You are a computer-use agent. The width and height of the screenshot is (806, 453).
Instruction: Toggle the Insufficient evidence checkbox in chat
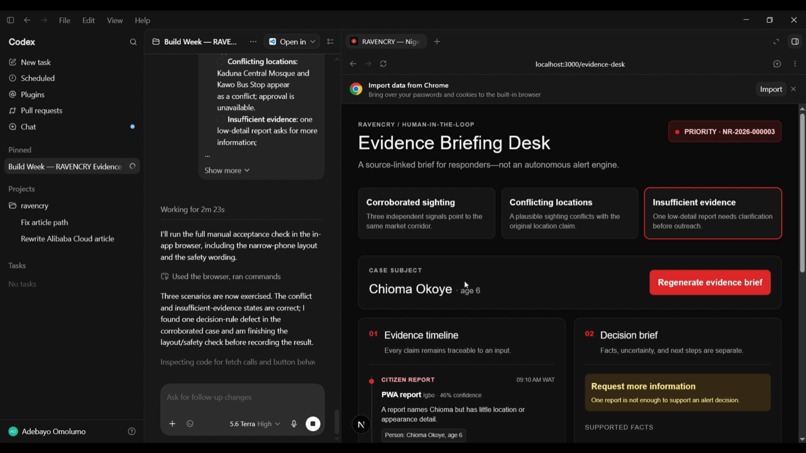point(221,119)
